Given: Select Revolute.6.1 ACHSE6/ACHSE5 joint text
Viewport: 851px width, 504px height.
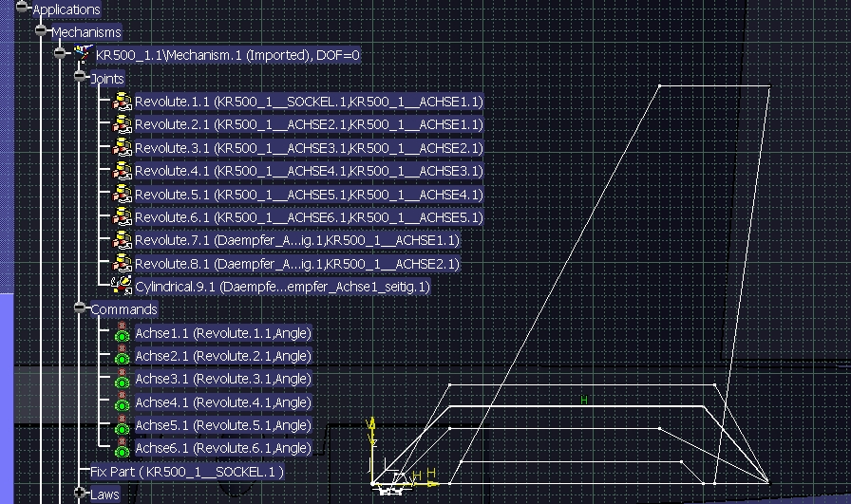Looking at the screenshot, I should click(309, 217).
